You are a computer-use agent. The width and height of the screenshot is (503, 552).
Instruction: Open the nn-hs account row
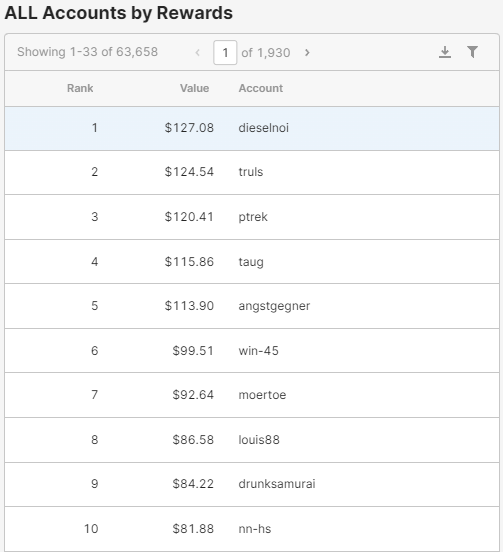point(252,529)
